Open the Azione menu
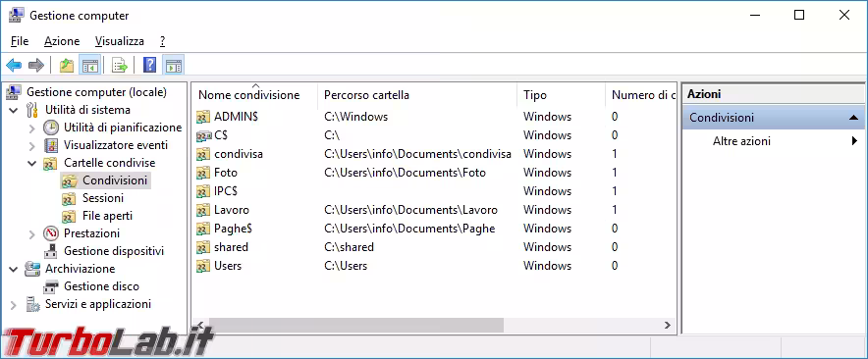Viewport: 868px width, 359px height. [x=62, y=41]
